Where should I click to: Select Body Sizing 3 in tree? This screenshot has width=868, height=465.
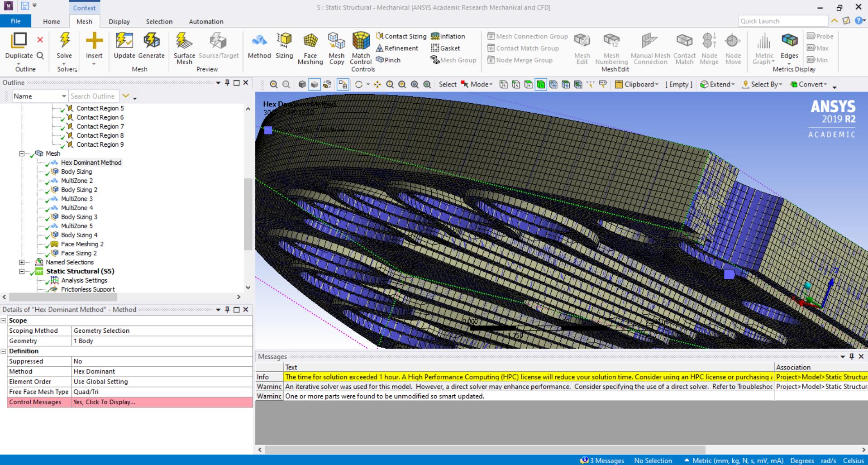coord(79,217)
